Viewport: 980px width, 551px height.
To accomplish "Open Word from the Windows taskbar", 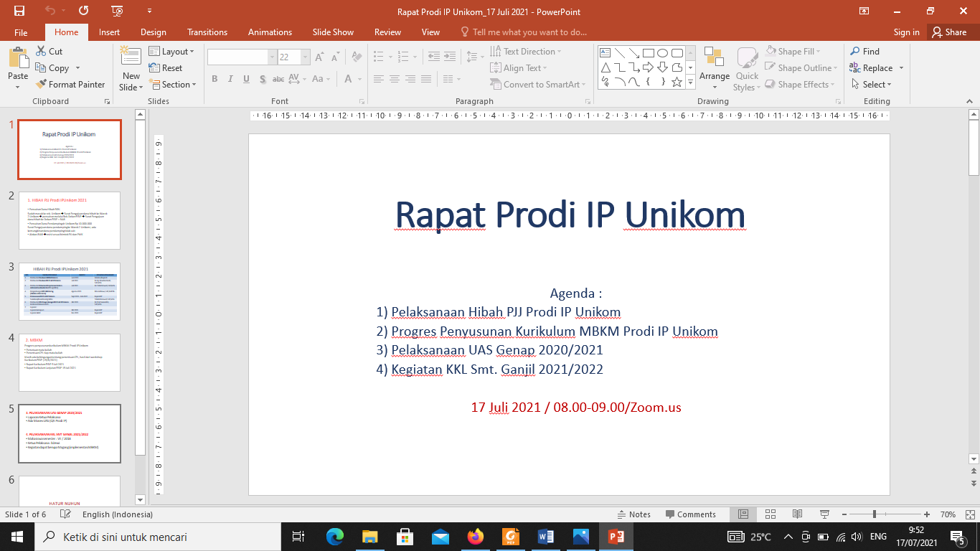I will [546, 537].
